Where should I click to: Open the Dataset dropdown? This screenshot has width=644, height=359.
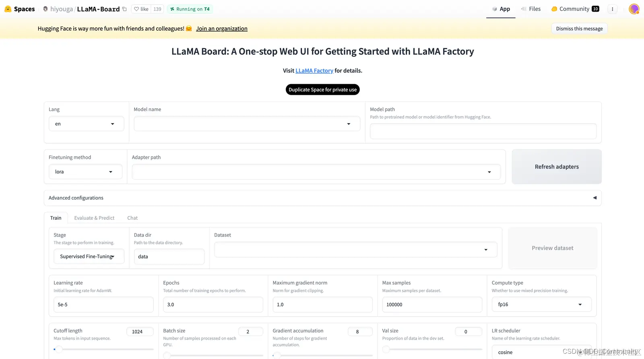coord(355,250)
